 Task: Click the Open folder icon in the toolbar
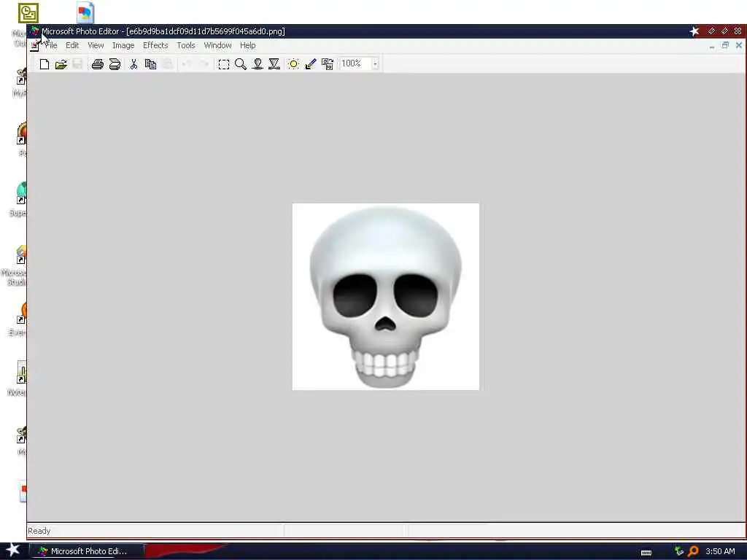[x=61, y=64]
